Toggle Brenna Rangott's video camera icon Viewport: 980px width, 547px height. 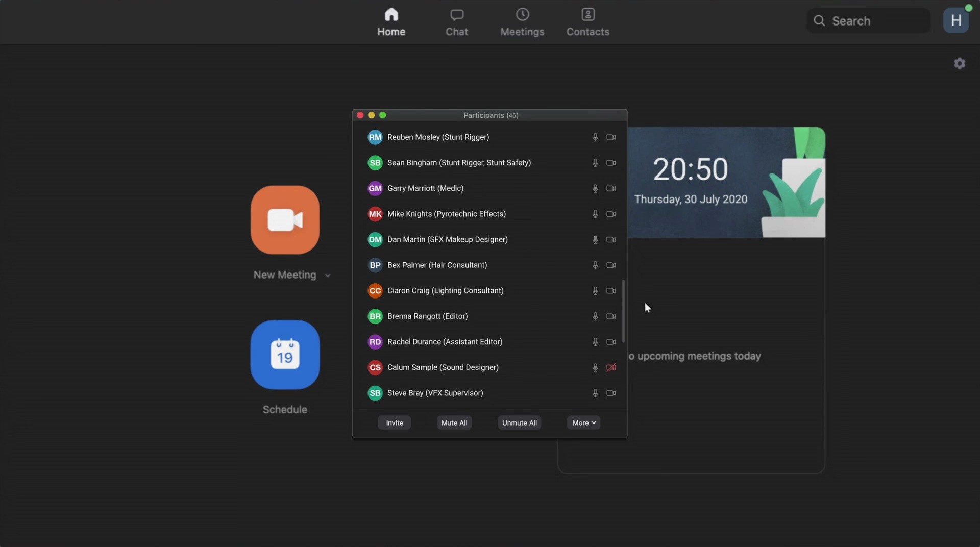pos(611,316)
